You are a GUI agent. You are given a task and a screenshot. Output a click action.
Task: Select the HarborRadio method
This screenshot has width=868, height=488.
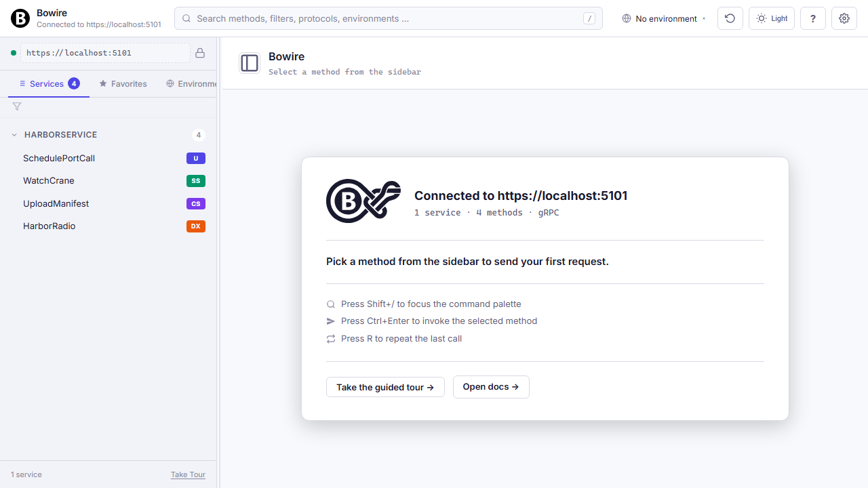108,226
